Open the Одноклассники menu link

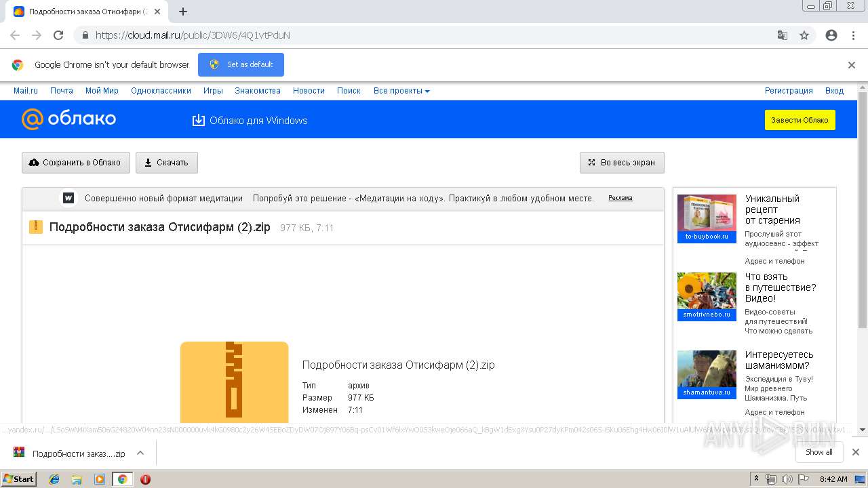(x=161, y=91)
